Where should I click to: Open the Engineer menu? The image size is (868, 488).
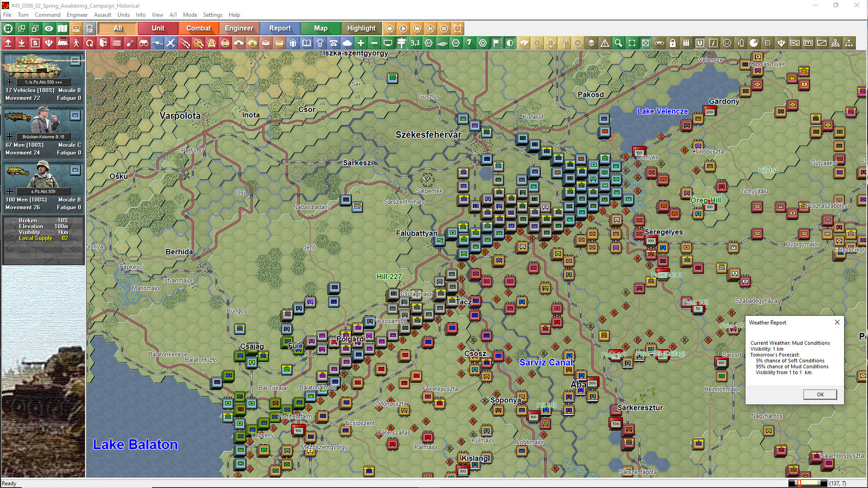(x=77, y=15)
